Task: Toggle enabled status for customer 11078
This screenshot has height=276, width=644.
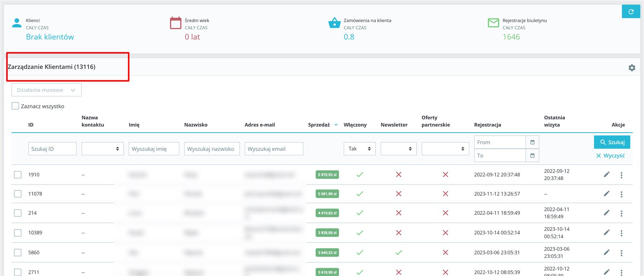Action: [x=359, y=194]
